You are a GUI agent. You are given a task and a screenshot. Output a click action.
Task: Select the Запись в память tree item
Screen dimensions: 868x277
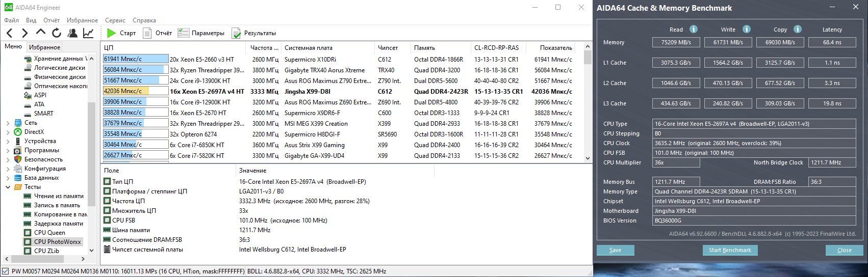coord(57,205)
